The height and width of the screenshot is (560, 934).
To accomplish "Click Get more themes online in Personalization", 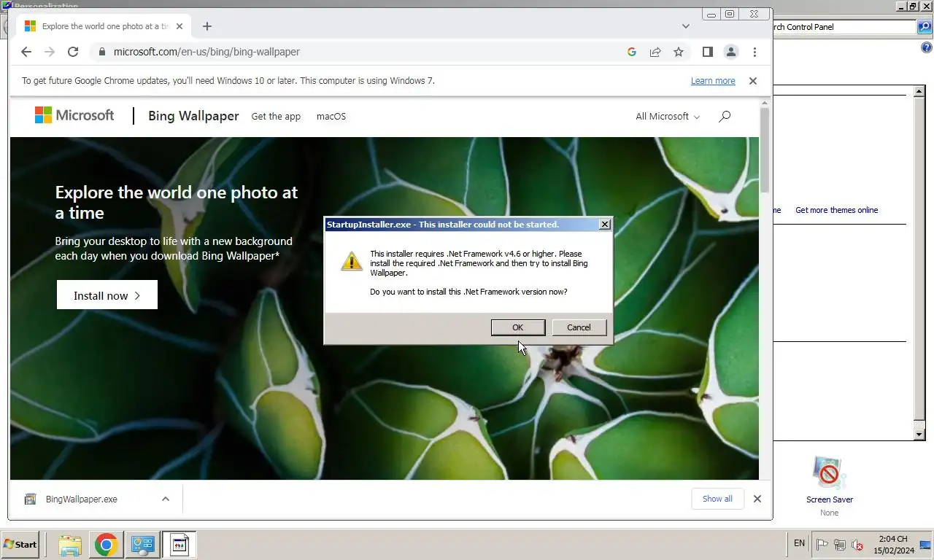I will (836, 210).
